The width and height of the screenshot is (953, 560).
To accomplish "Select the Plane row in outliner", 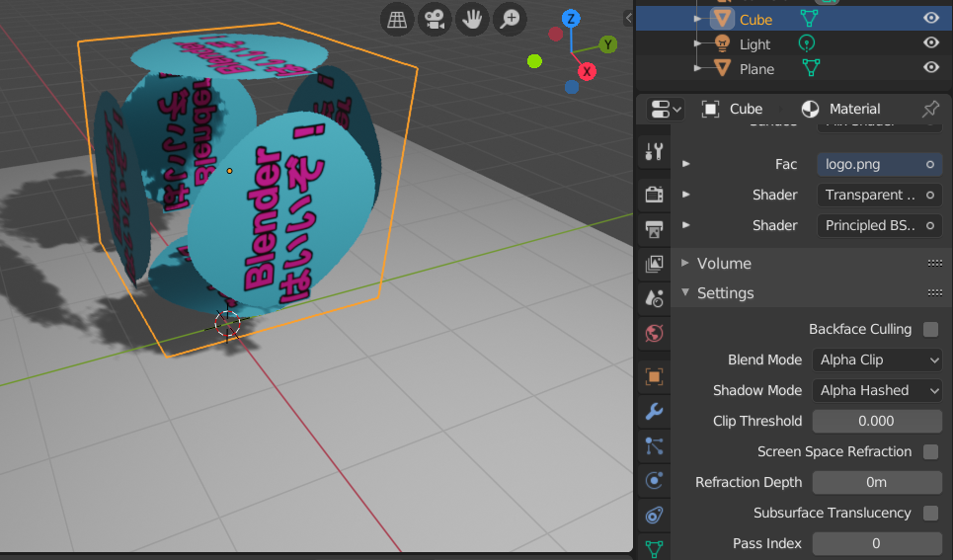I will coord(793,68).
